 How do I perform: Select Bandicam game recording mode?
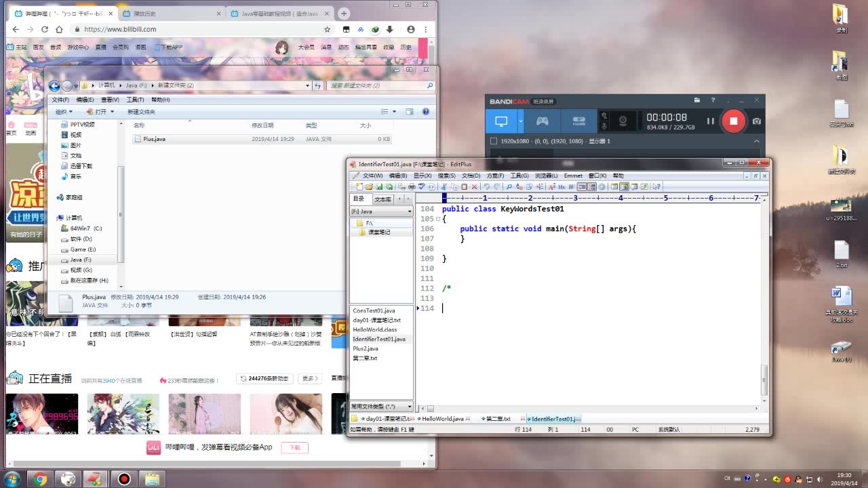click(542, 121)
